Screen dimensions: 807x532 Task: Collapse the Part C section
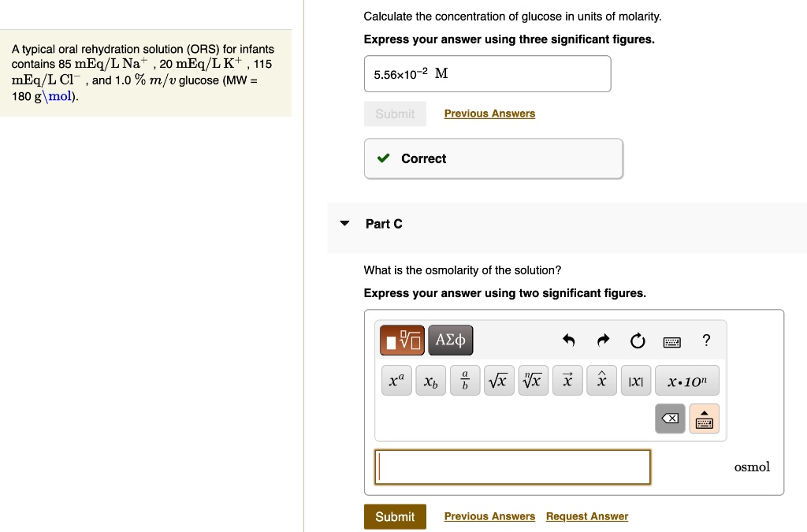[344, 223]
